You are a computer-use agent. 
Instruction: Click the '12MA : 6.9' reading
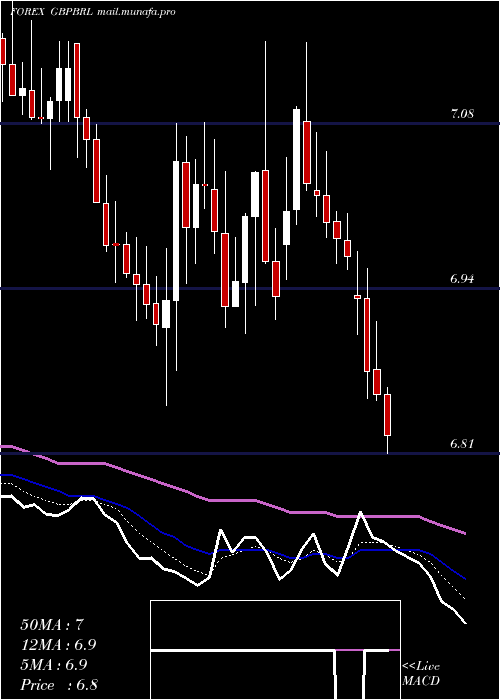58,645
